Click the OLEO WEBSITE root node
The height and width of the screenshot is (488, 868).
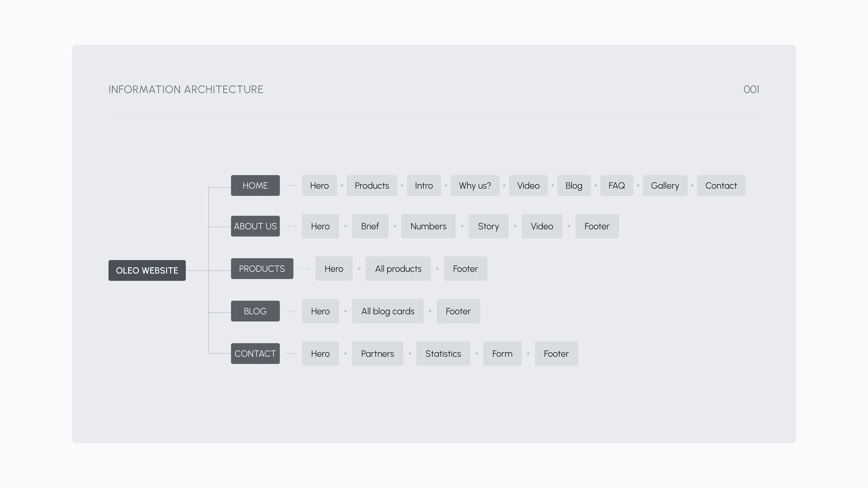(x=147, y=270)
